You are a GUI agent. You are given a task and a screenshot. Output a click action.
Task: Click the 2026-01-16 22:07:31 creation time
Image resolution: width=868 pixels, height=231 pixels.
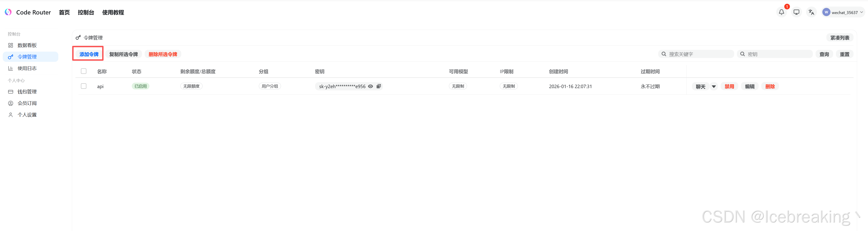click(570, 87)
